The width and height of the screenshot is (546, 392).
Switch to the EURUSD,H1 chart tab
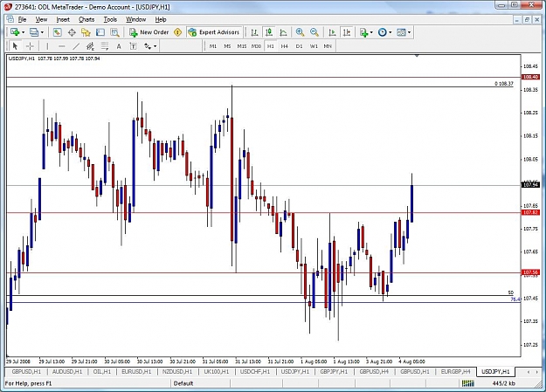coord(136,371)
